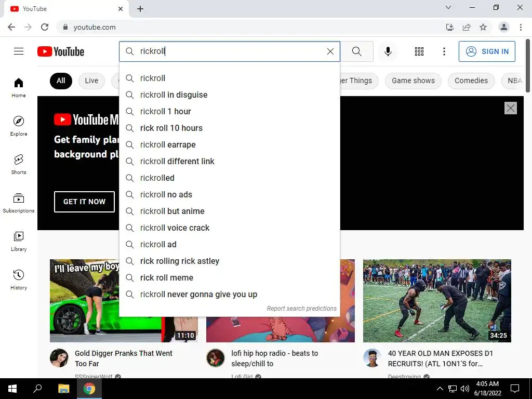Open the YouTube hamburger guide menu
This screenshot has width=532, height=399.
pyautogui.click(x=19, y=51)
